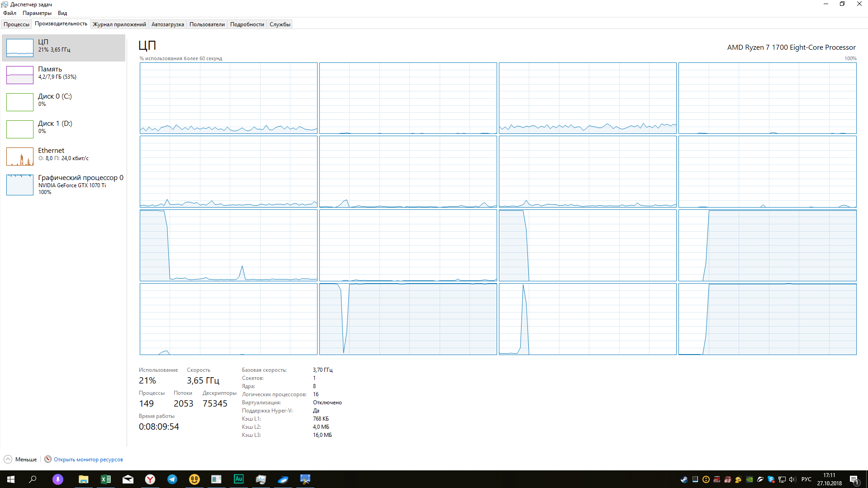Screen dimensions: 868x488
Task: Open taskbar search magnifier
Action: coord(33,479)
